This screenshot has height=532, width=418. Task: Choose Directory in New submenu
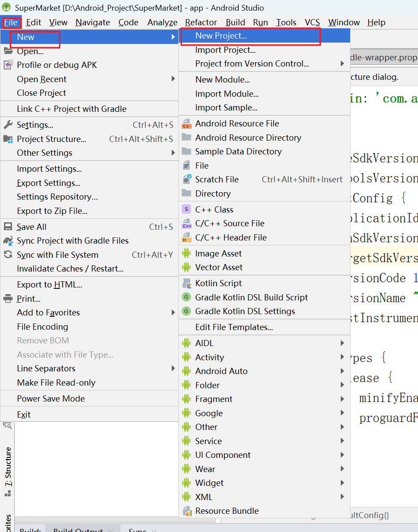264,193
